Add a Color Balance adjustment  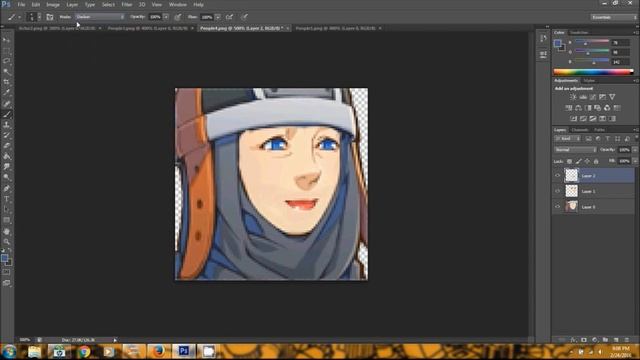tap(578, 108)
